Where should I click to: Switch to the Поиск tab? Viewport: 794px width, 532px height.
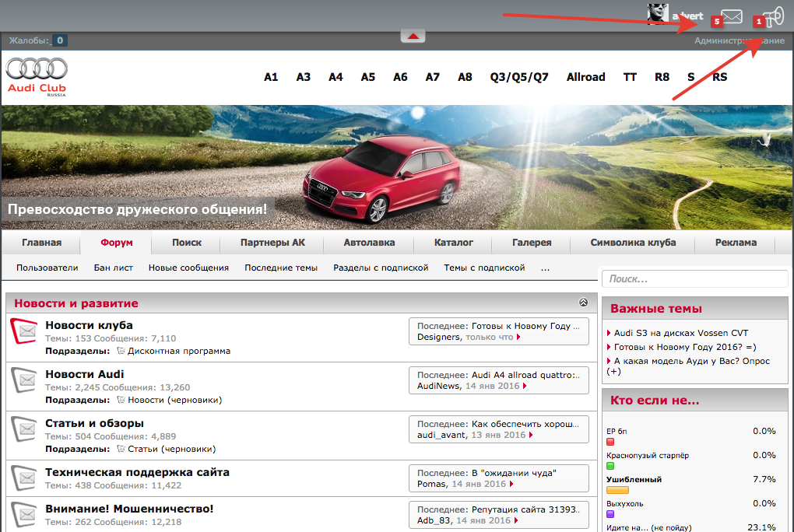187,243
